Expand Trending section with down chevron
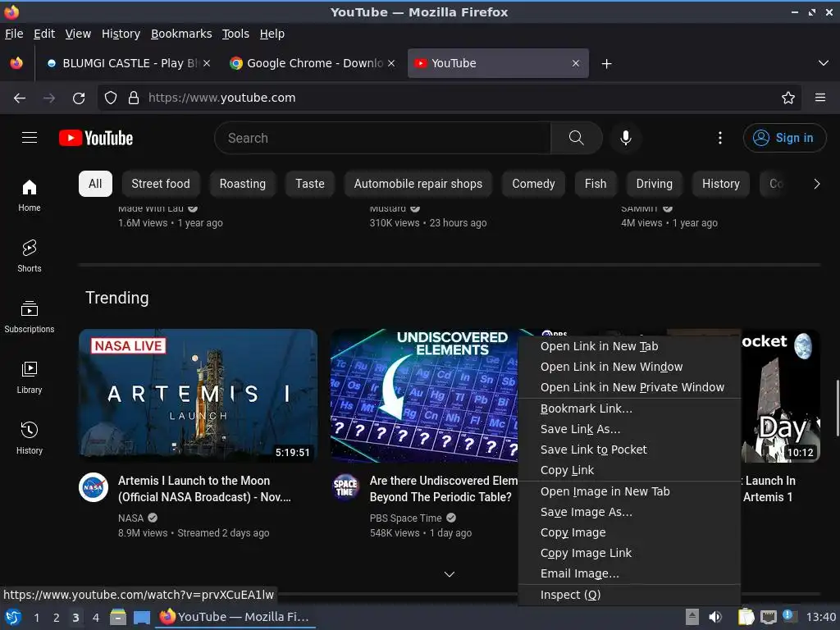 (450, 574)
